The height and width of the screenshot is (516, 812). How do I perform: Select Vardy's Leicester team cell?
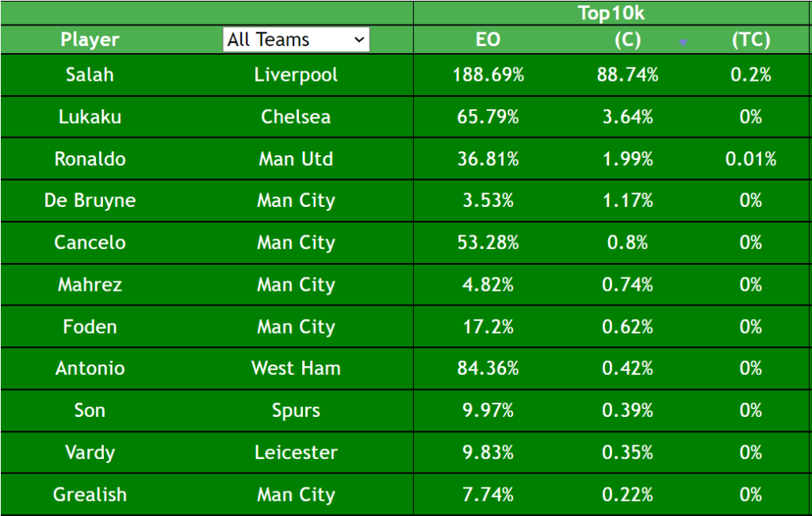(297, 453)
